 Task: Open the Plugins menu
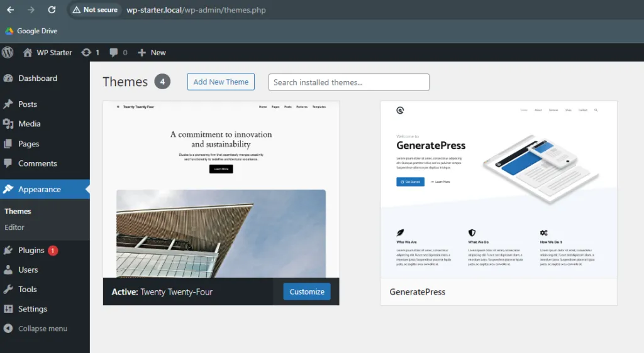tap(31, 250)
